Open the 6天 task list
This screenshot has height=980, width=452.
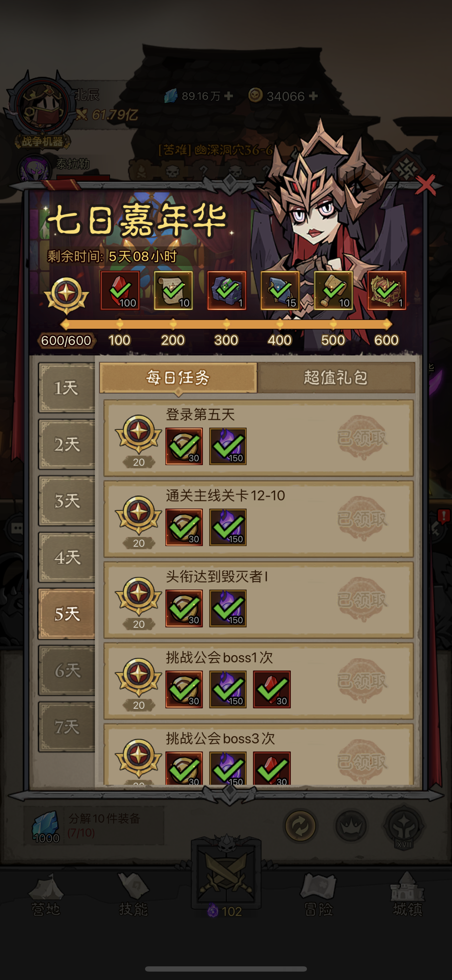point(67,670)
